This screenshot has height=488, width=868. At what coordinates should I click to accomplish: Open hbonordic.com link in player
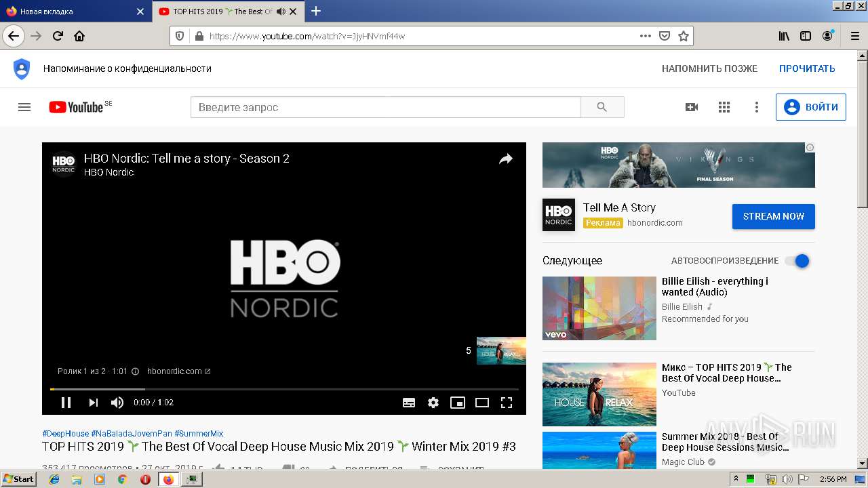(x=179, y=371)
